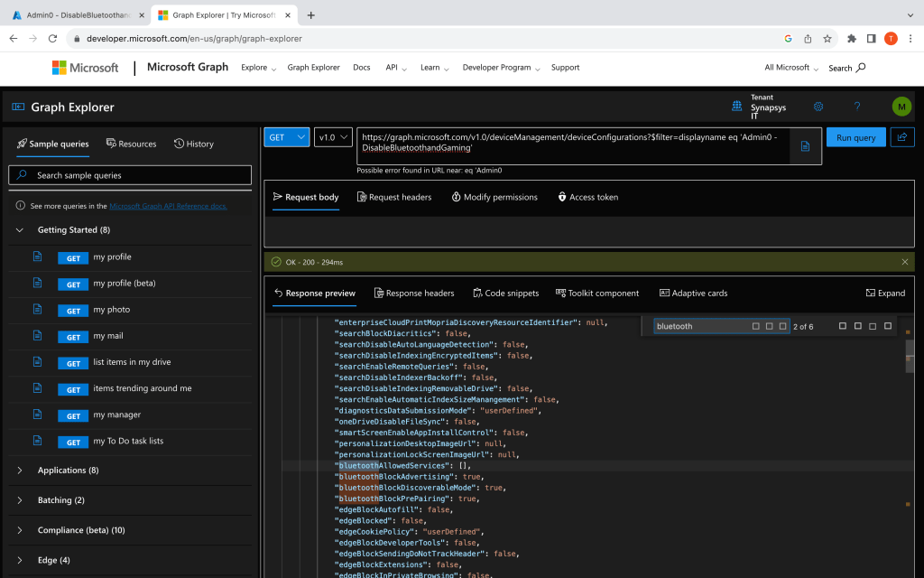Open the Modify permissions tab
Viewport: 924px width, 578px height.
tap(494, 197)
